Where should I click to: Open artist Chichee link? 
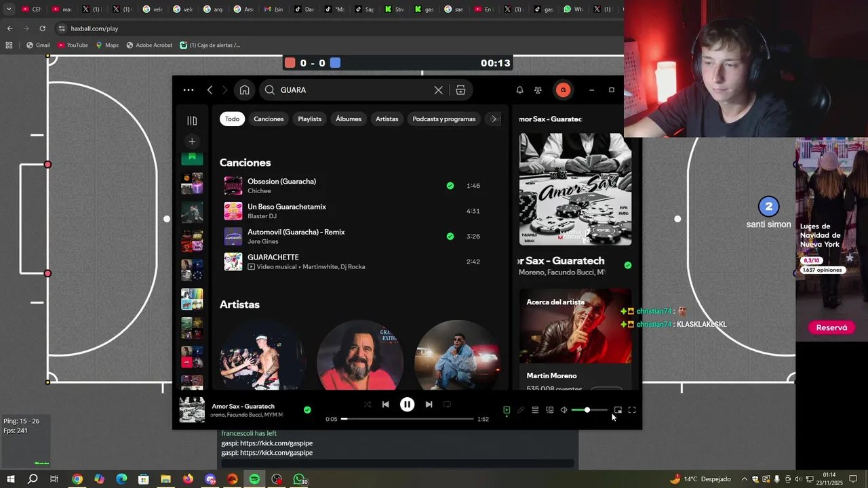pyautogui.click(x=259, y=191)
